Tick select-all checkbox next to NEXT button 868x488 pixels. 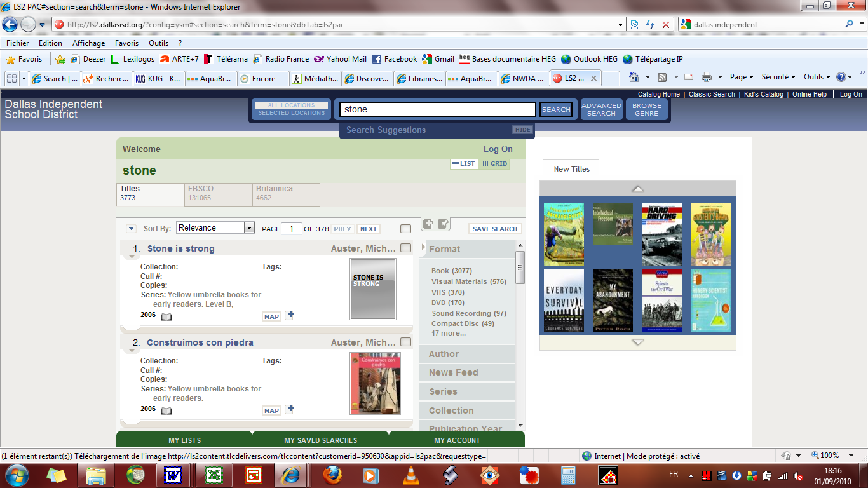(406, 229)
